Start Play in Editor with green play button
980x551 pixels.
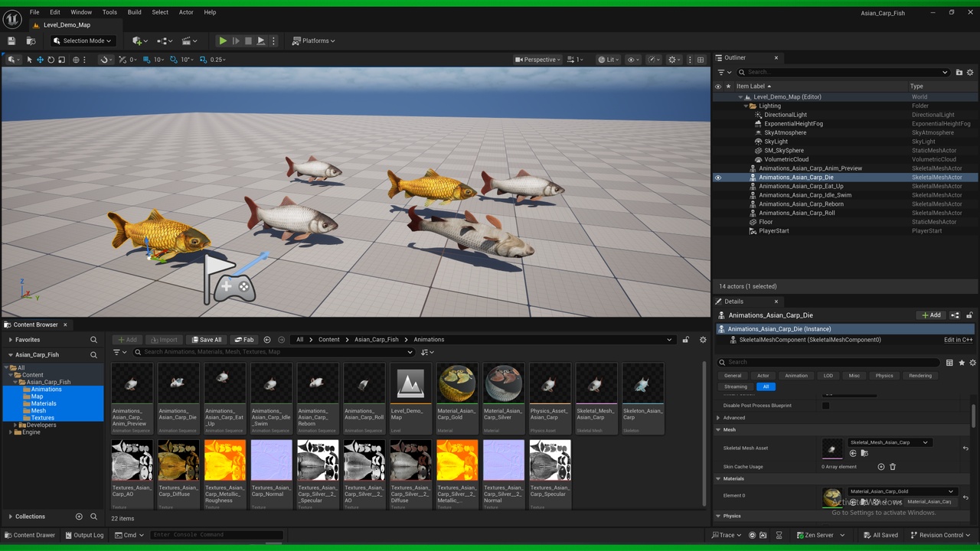coord(223,41)
